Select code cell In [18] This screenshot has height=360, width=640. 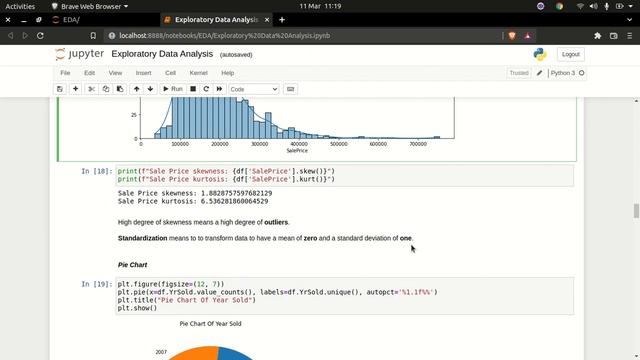pyautogui.click(x=344, y=176)
